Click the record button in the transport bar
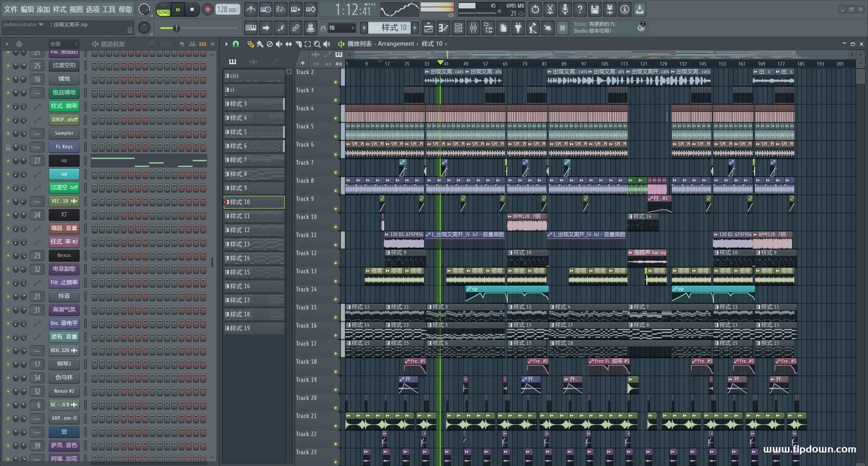This screenshot has width=868, height=466. coord(208,10)
